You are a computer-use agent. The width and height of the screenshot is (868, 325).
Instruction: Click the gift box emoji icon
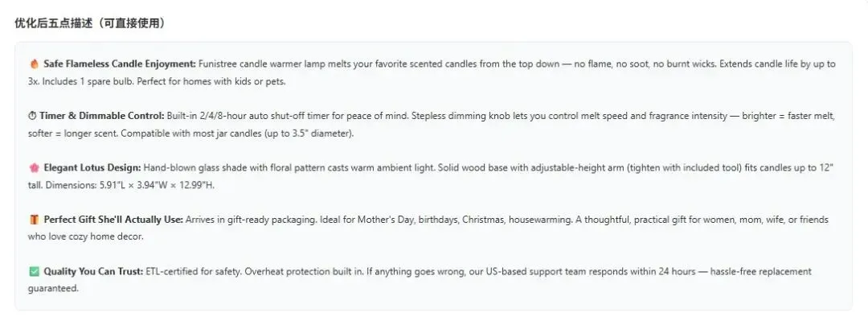click(35, 220)
